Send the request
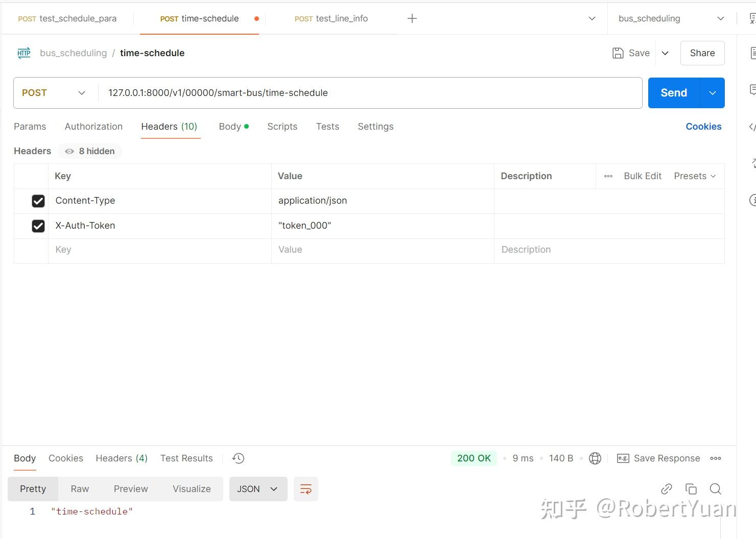The height and width of the screenshot is (539, 756). pyautogui.click(x=674, y=93)
